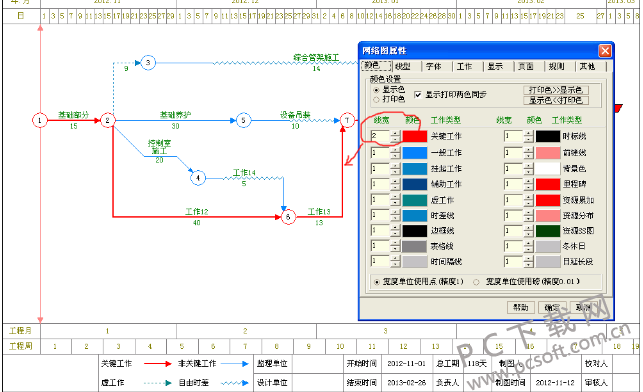Increase line width for 时标线
The height and width of the screenshot is (392, 643).
tap(529, 133)
